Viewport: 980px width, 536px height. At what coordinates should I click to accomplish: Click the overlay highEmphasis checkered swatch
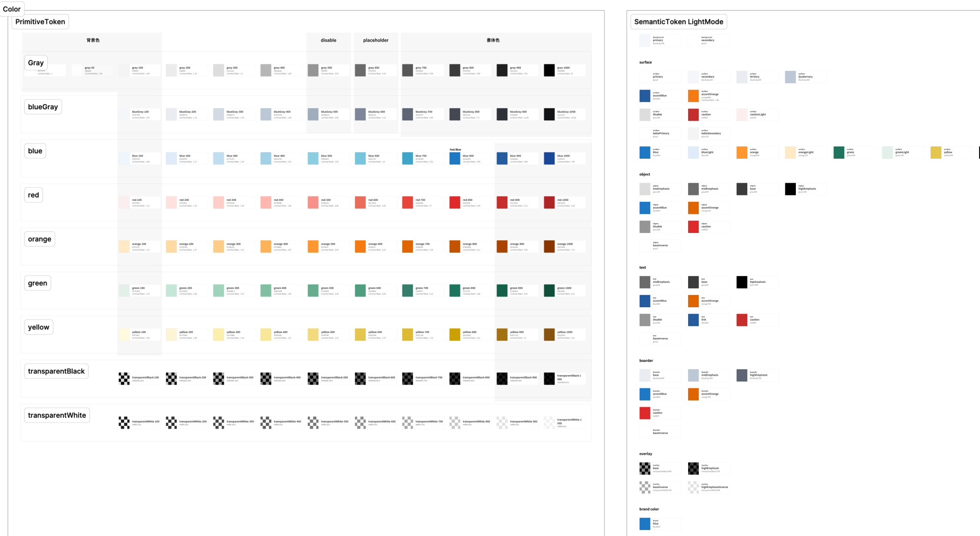[x=693, y=468]
